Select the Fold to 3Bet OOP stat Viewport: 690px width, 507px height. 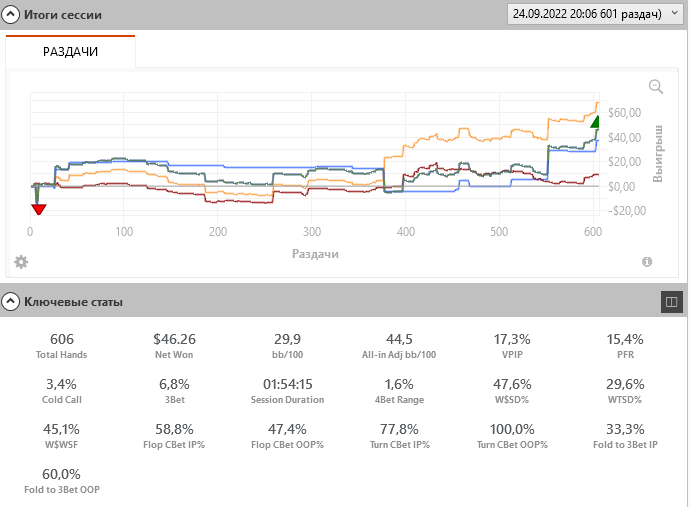pyautogui.click(x=61, y=481)
